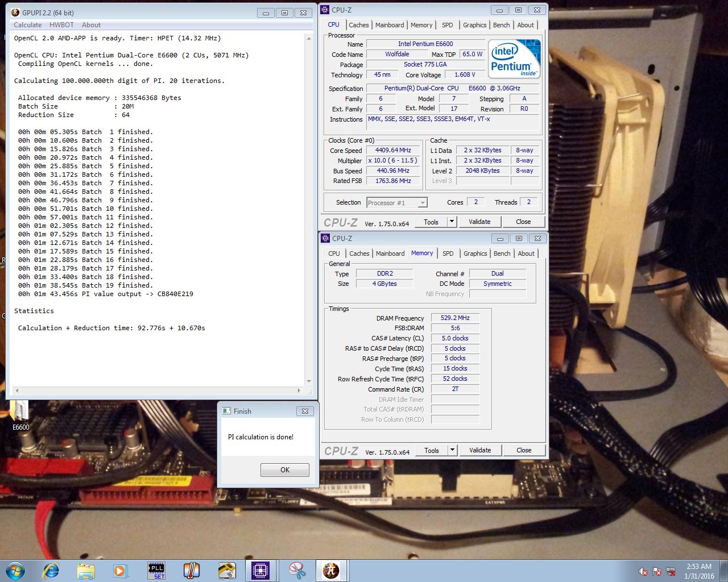Click the system clock showing 2:53 AM
728x582 pixels.
click(699, 571)
